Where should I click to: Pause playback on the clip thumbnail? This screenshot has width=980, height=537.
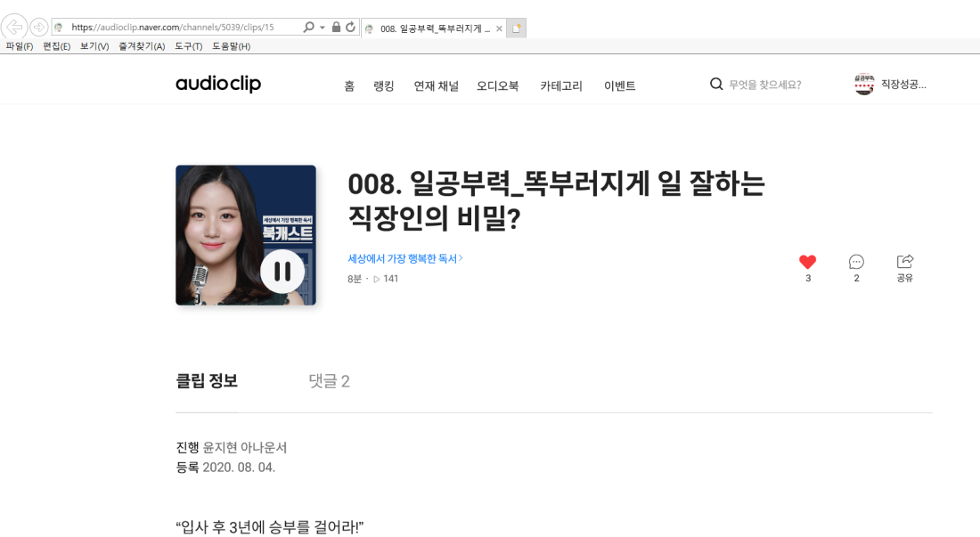coord(282,271)
